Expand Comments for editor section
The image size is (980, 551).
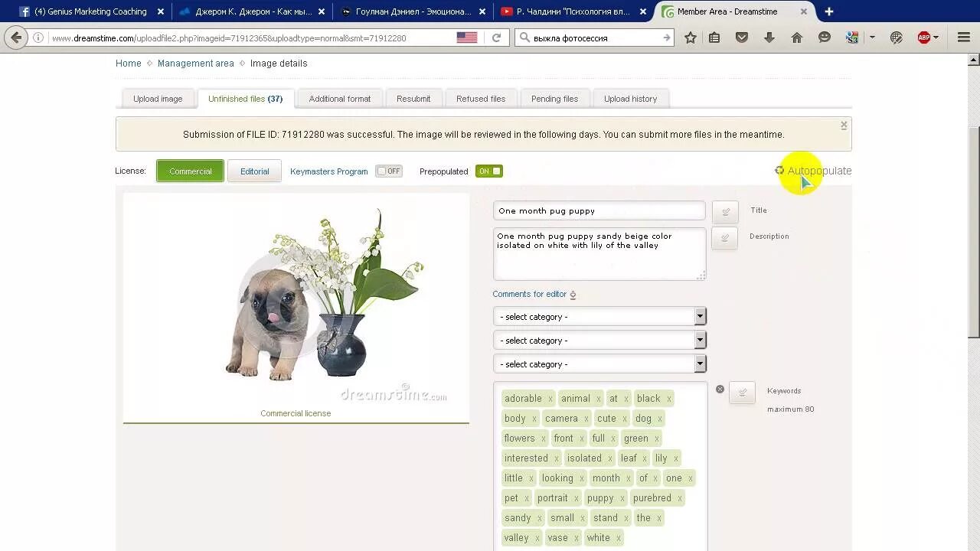534,294
